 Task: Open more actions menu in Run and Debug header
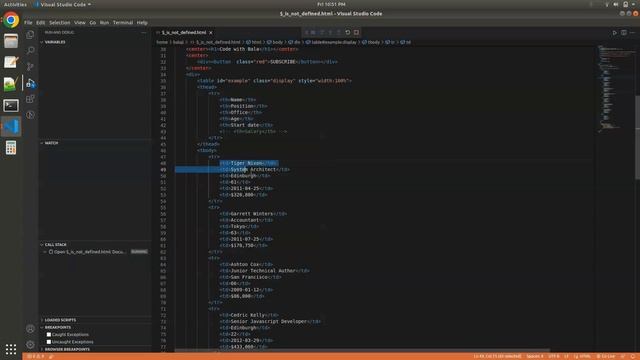(144, 32)
